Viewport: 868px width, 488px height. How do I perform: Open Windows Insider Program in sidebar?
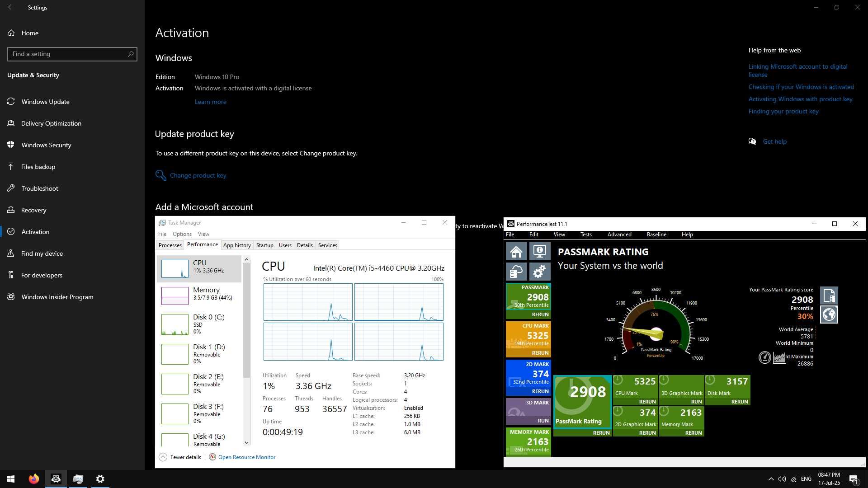click(x=72, y=297)
